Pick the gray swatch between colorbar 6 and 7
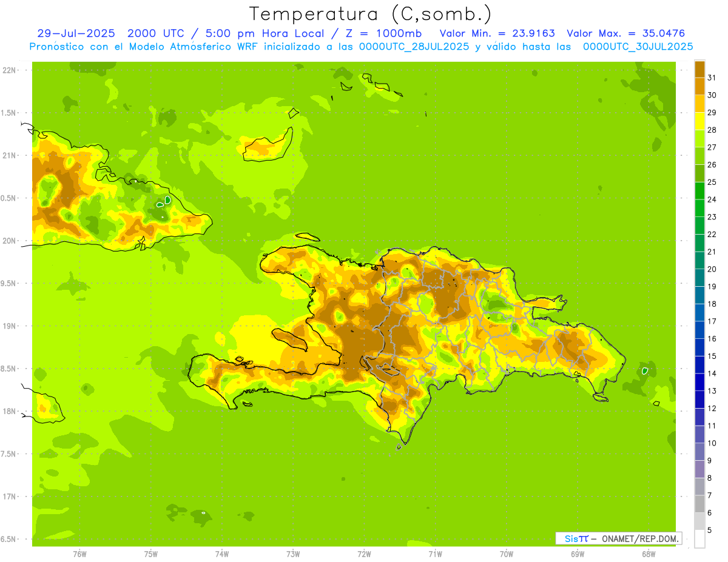The height and width of the screenshot is (562, 728). pos(699,504)
